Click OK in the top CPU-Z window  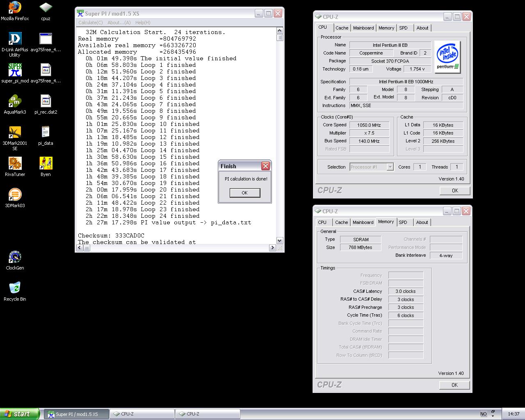[455, 191]
